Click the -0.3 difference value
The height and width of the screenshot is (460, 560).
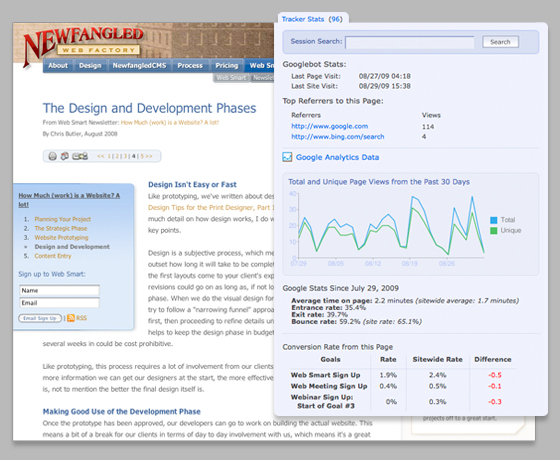495,402
